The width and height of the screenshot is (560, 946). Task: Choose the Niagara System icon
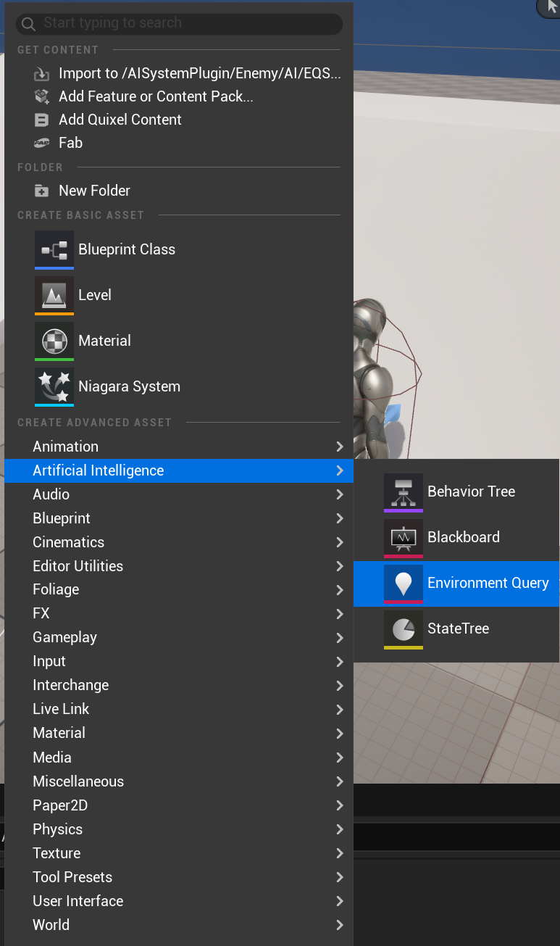click(54, 386)
